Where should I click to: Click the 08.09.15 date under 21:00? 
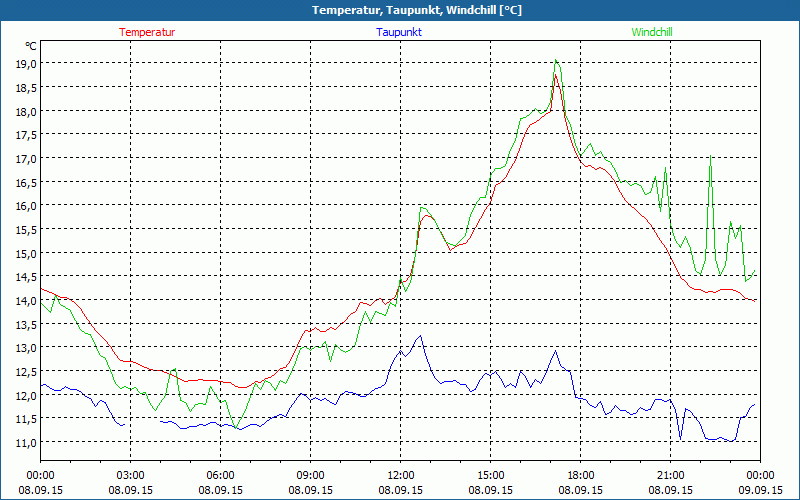coord(670,490)
